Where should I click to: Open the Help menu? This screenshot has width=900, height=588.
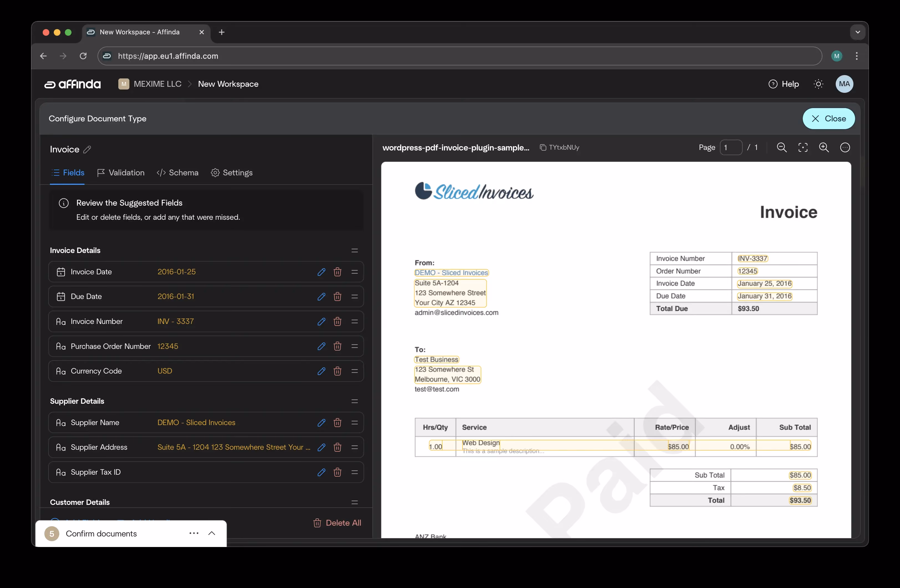click(x=784, y=84)
